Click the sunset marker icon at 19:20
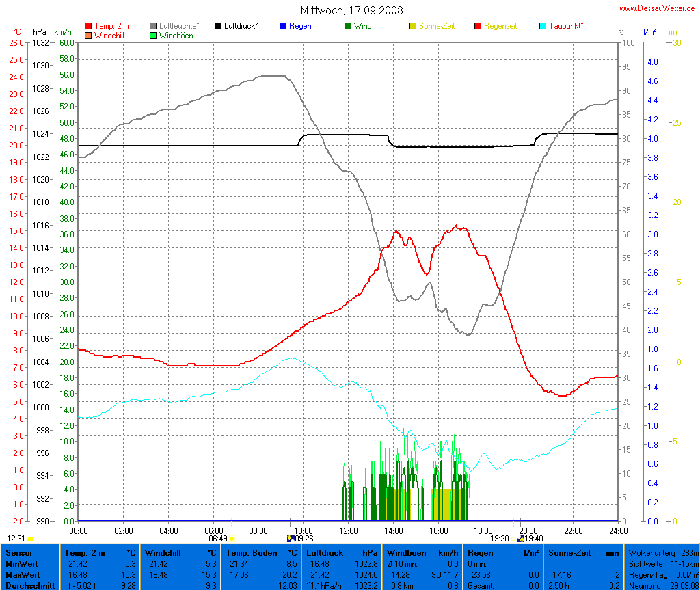The image size is (700, 590). coord(513,539)
